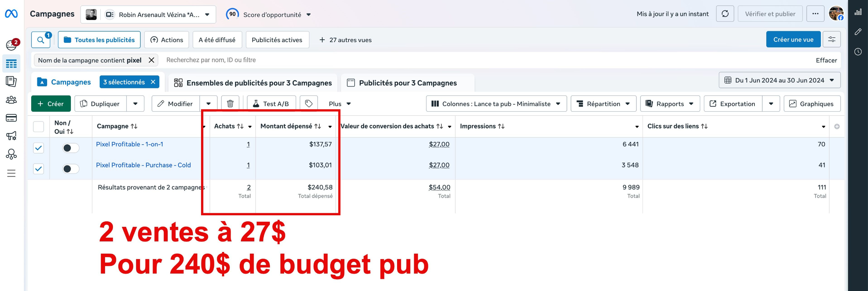This screenshot has height=291, width=868.
Task: Open Ensembles de publicités pour 3 Campagnes tab
Action: coord(253,83)
